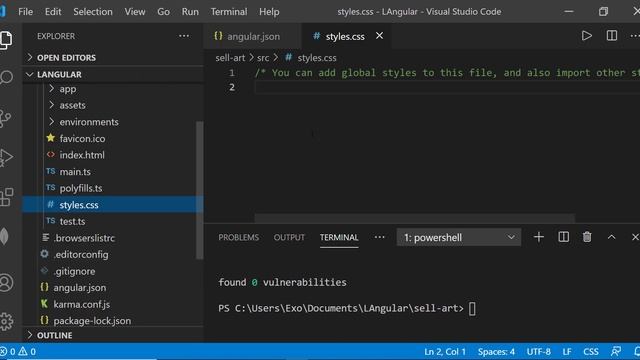Open the Explorer view in activity bar

[6, 40]
